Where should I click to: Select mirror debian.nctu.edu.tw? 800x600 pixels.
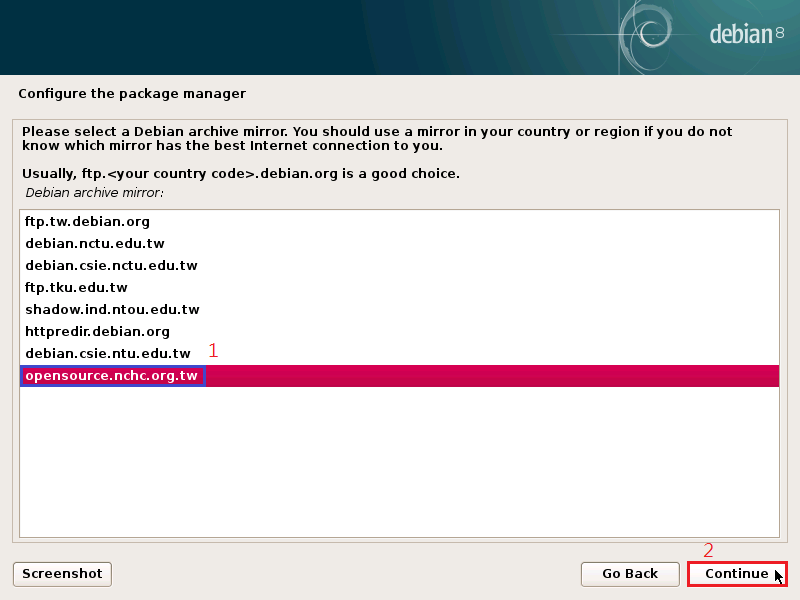click(x=399, y=243)
